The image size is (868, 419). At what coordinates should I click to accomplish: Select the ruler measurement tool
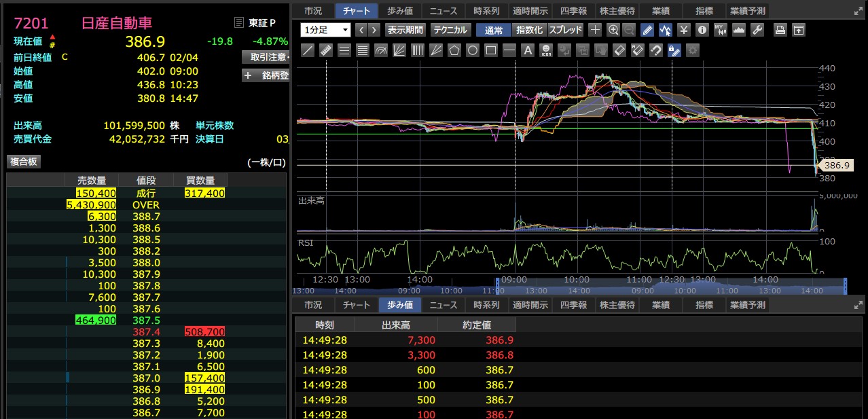tap(325, 50)
